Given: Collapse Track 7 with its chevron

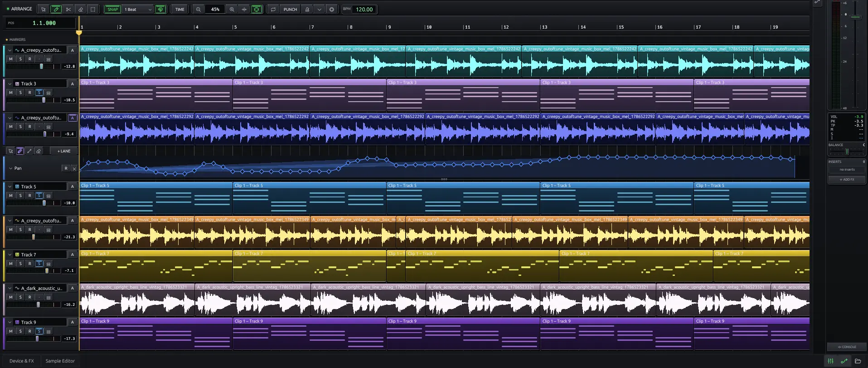Looking at the screenshot, I should tap(10, 255).
